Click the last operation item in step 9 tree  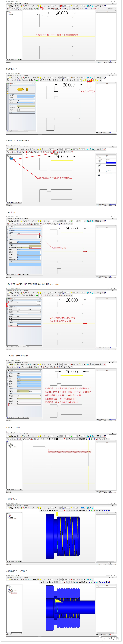[x=14, y=593]
